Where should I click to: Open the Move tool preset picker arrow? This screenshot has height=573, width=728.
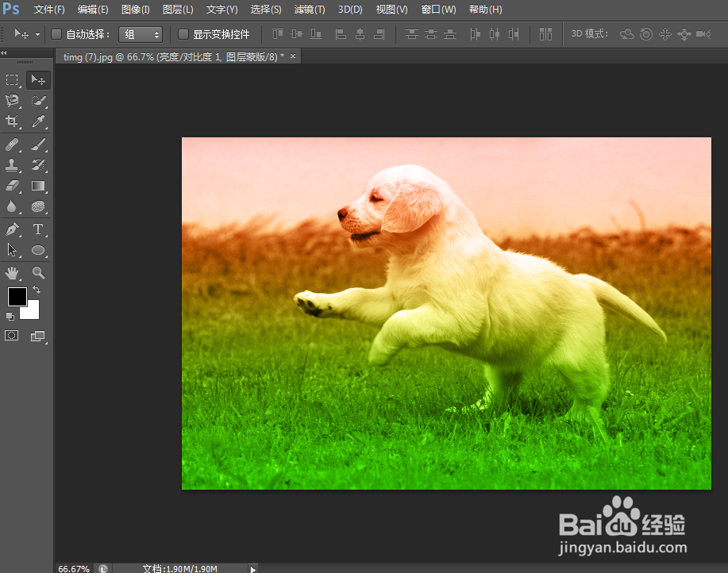(37, 34)
